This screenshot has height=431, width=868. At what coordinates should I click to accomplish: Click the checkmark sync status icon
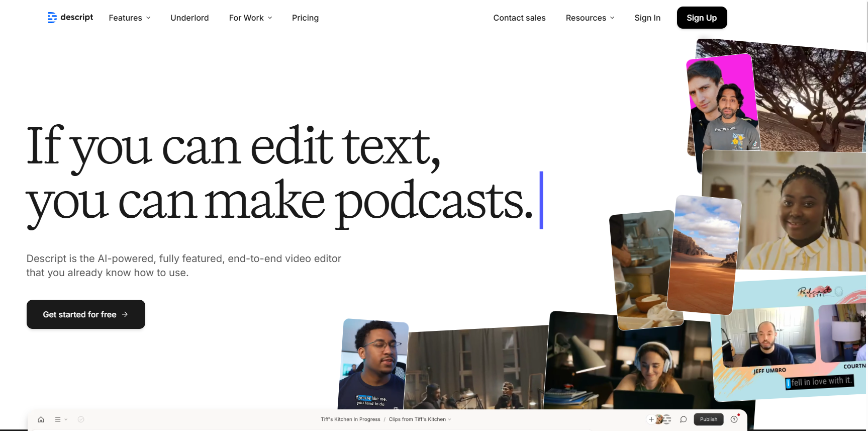pyautogui.click(x=81, y=419)
